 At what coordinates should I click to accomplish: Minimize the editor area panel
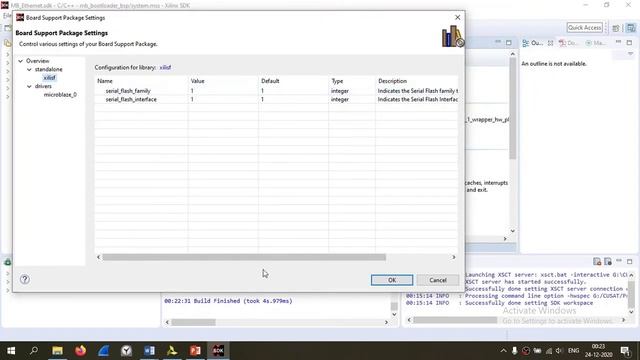[x=498, y=42]
